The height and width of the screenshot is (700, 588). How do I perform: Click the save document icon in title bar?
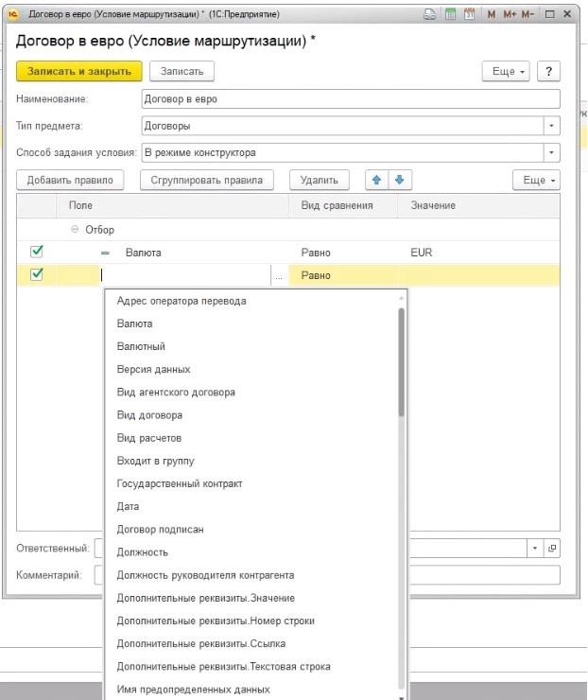tap(429, 14)
